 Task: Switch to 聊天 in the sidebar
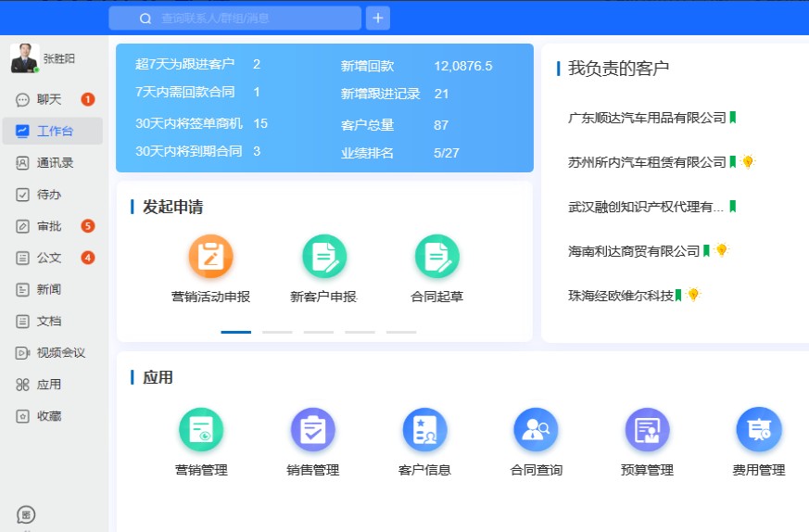tap(49, 99)
